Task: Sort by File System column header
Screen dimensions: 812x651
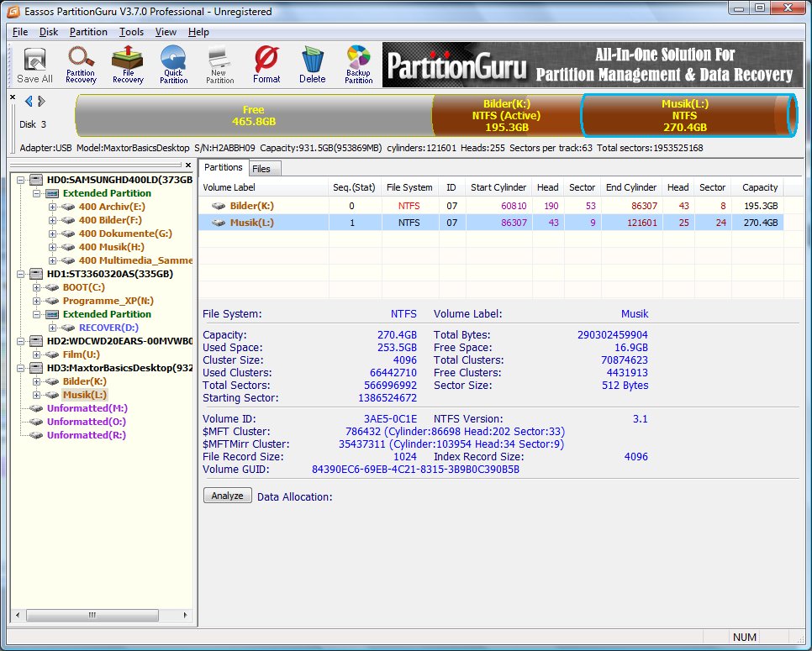Action: click(409, 187)
